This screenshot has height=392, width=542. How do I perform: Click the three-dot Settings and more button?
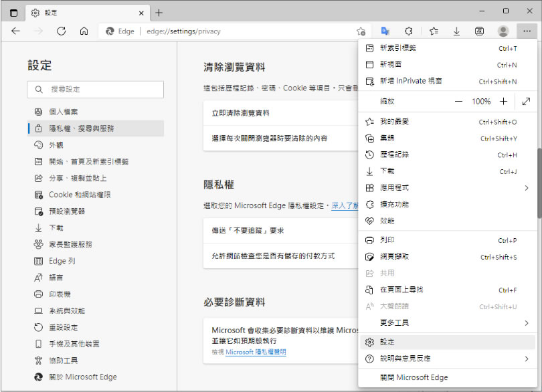[527, 31]
